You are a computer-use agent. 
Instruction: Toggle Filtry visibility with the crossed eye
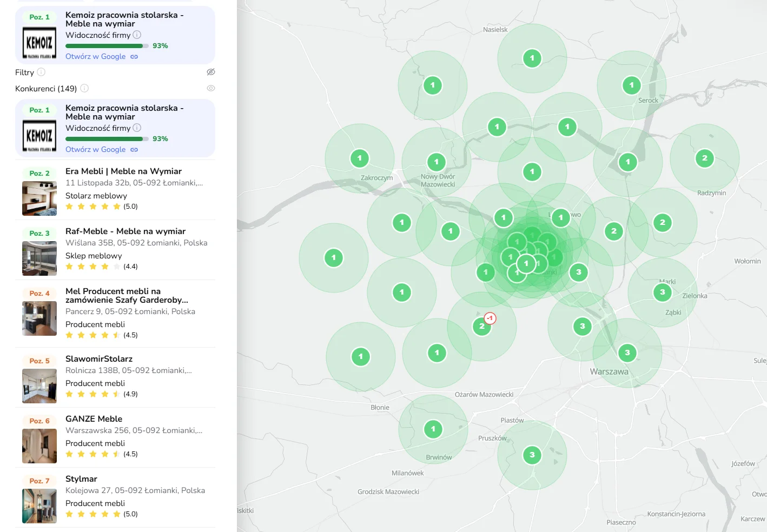(x=211, y=72)
